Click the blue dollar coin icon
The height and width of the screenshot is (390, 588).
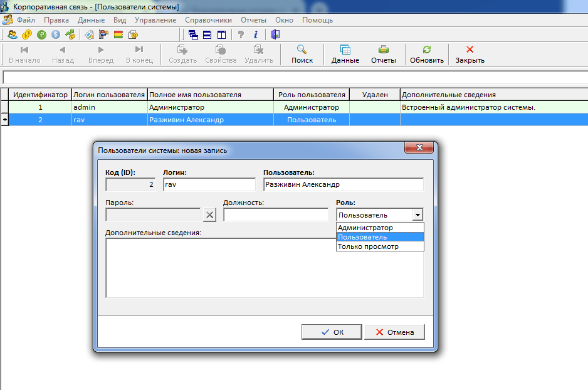pos(56,34)
